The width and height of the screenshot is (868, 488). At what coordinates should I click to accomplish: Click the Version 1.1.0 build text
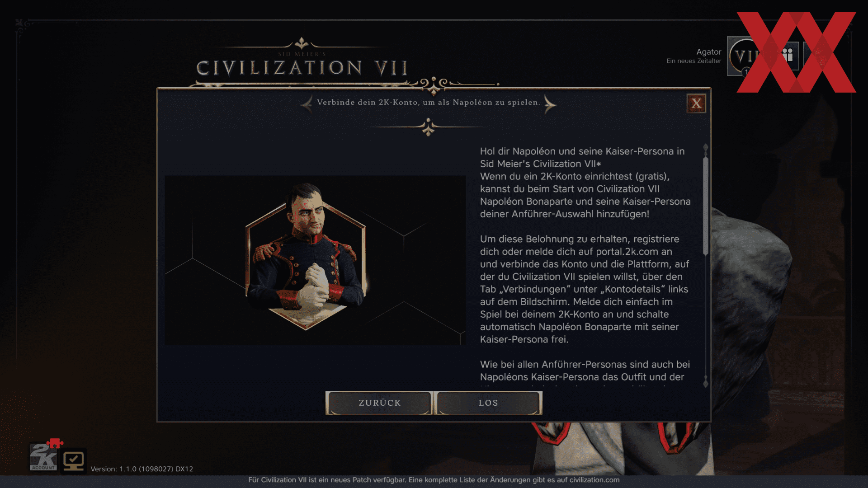[x=142, y=469]
